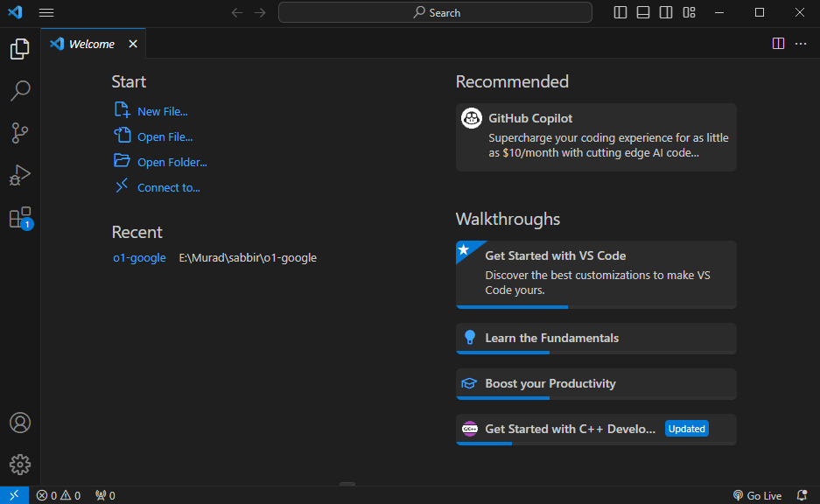820x504 pixels.
Task: Click the Updated badge on C++ walkthrough
Action: [x=687, y=429]
